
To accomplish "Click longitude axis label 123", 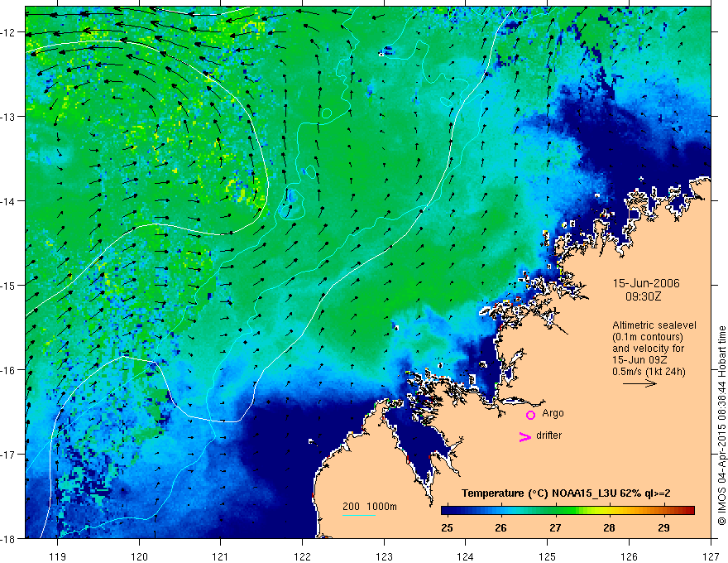I will pos(384,556).
